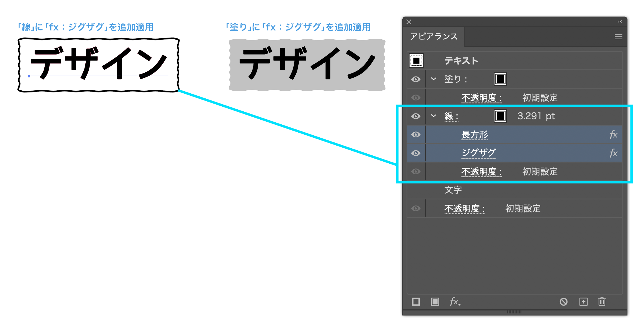This screenshot has width=644, height=335.
Task: Open the 長方形 effect settings link
Action: click(x=475, y=135)
